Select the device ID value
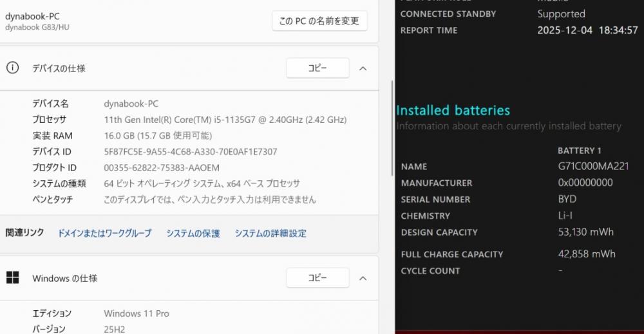 191,152
